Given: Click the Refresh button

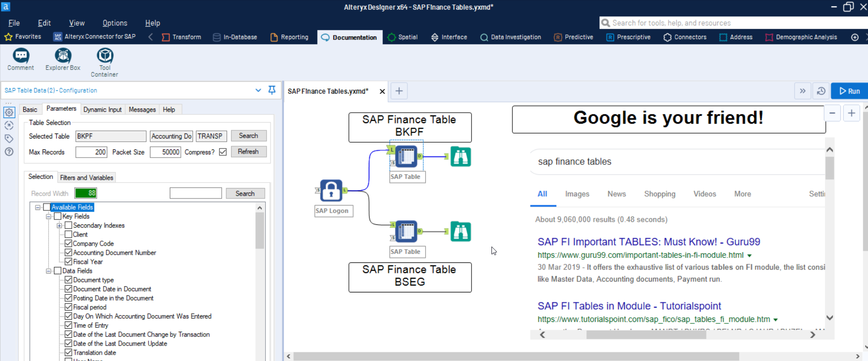Looking at the screenshot, I should coord(248,152).
